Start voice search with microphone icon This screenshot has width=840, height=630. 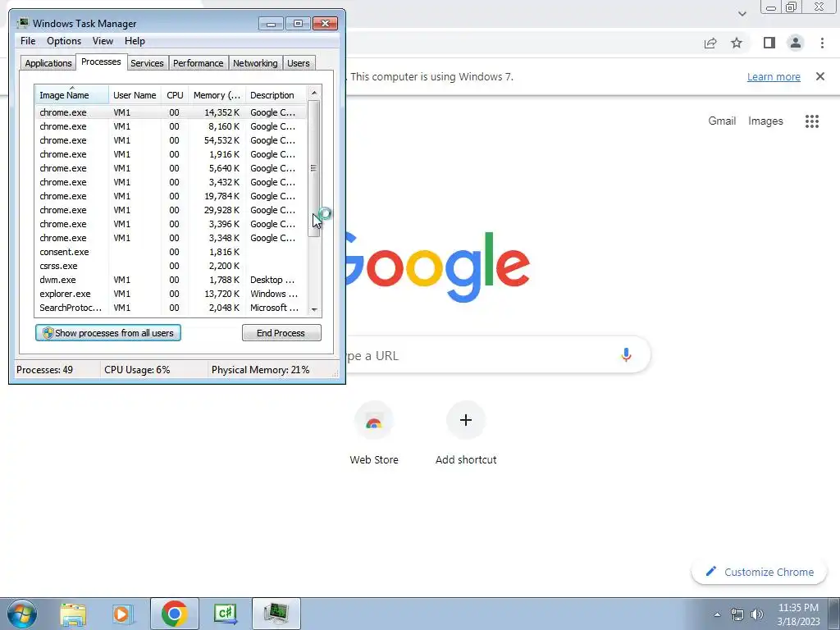pyautogui.click(x=626, y=355)
